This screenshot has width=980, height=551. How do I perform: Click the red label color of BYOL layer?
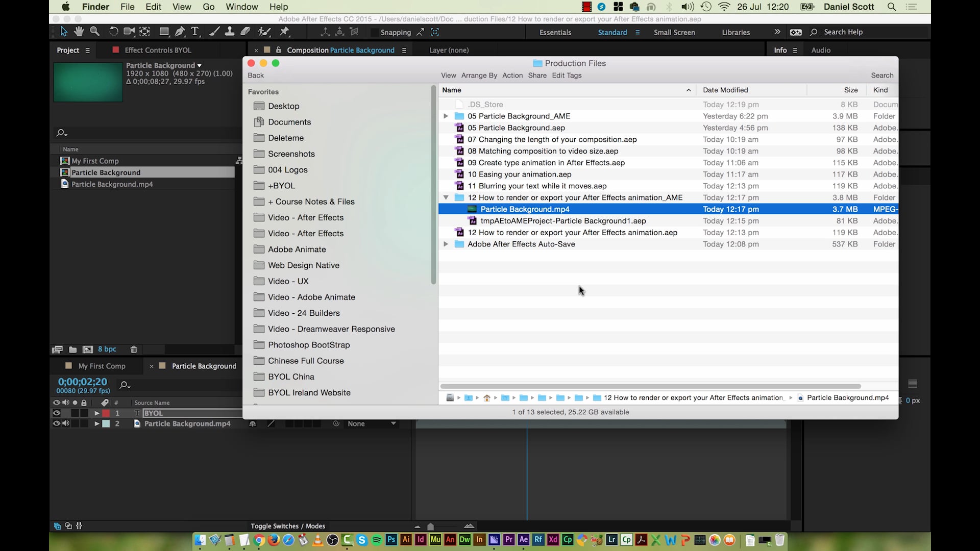click(106, 413)
